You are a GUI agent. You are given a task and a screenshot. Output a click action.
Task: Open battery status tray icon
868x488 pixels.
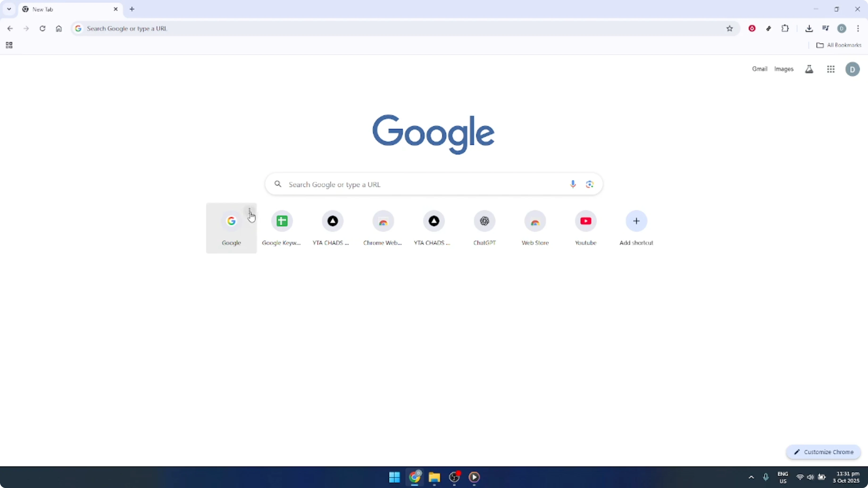[822, 477]
